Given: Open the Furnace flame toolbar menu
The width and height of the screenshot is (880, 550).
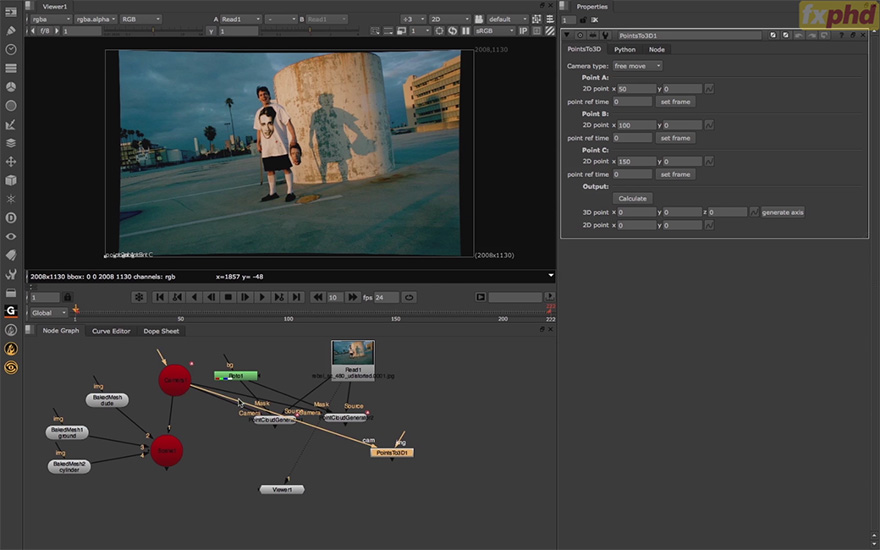Looking at the screenshot, I should (x=11, y=349).
